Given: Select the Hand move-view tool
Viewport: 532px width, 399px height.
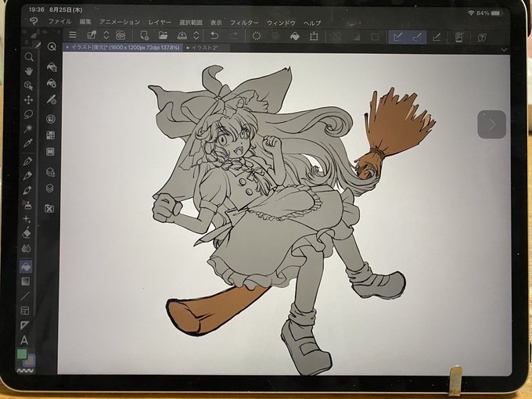Looking at the screenshot, I should (29, 71).
